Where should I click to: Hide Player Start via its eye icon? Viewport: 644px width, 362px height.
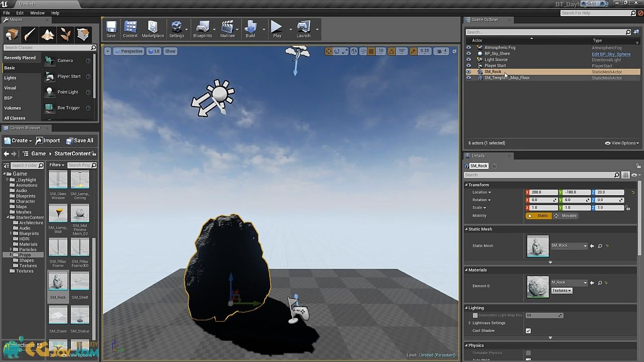click(468, 66)
